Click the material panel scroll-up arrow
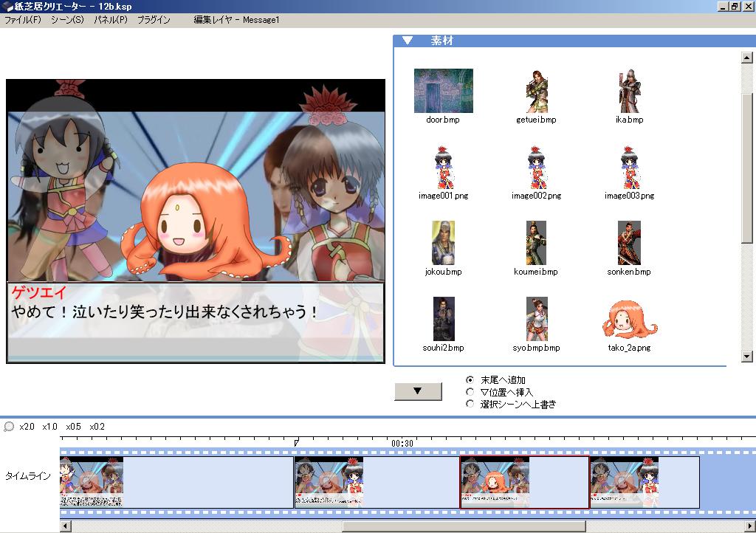This screenshot has width=756, height=533. click(747, 58)
